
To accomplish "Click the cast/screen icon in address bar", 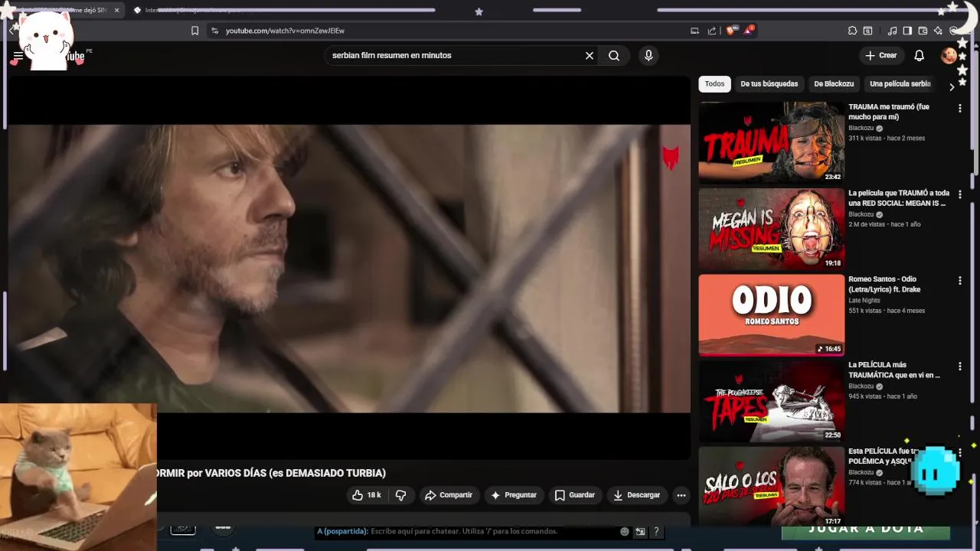I will point(694,31).
